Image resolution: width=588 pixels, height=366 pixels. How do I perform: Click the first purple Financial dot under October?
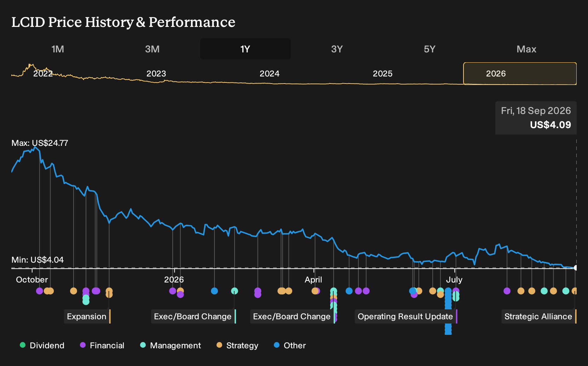[x=40, y=291]
